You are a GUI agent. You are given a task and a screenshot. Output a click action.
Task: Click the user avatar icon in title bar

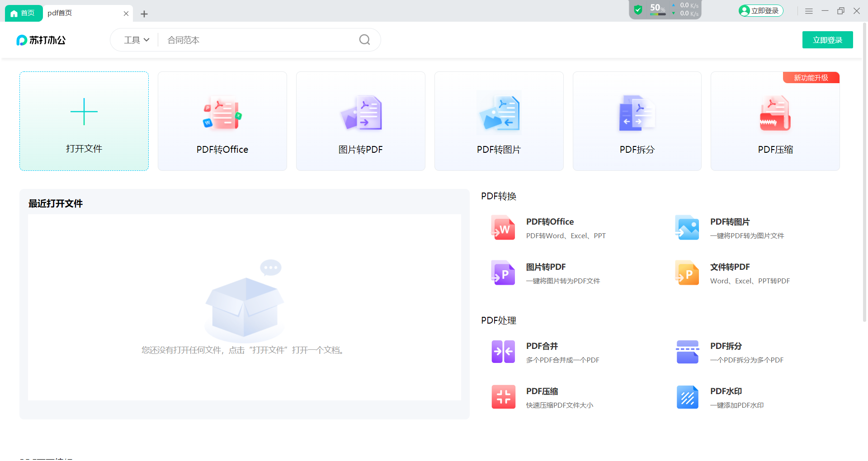(x=744, y=11)
